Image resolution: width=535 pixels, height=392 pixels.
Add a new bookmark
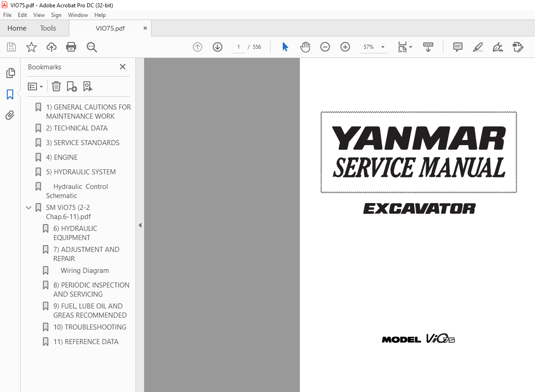[72, 86]
